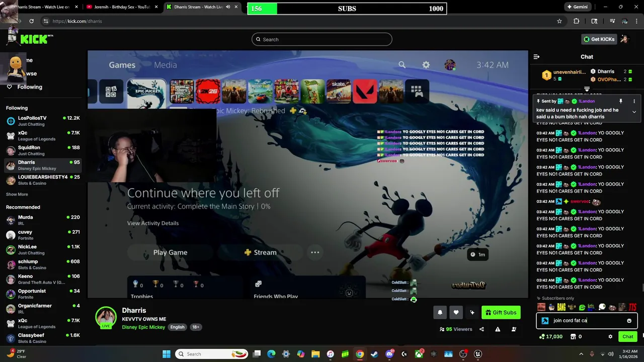644x362 pixels.
Task: Bookmark this page with the star icon
Action: tap(559, 21)
